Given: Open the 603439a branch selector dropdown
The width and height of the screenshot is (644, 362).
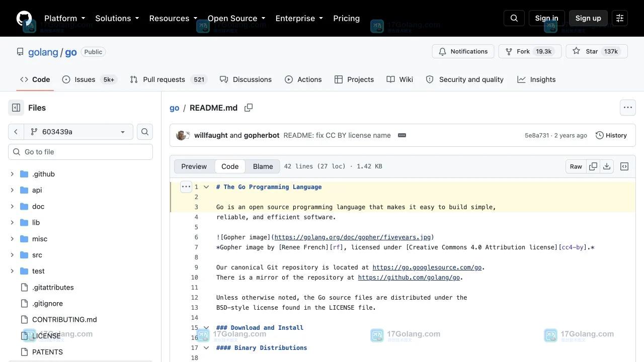Looking at the screenshot, I should click(78, 132).
